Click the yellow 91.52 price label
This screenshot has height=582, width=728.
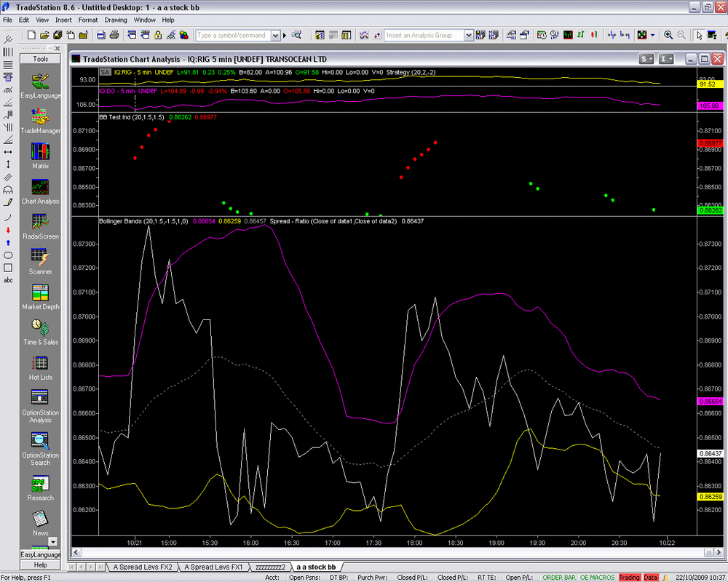pos(709,84)
